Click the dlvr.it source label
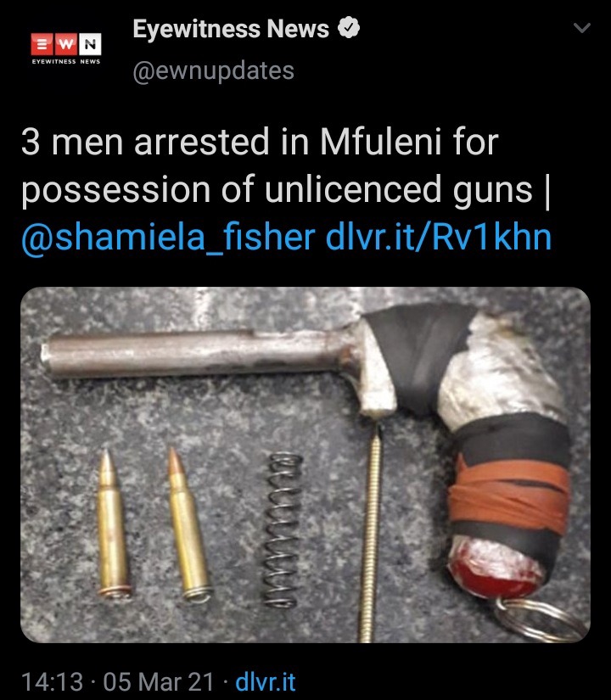The image size is (611, 700). coord(266,681)
